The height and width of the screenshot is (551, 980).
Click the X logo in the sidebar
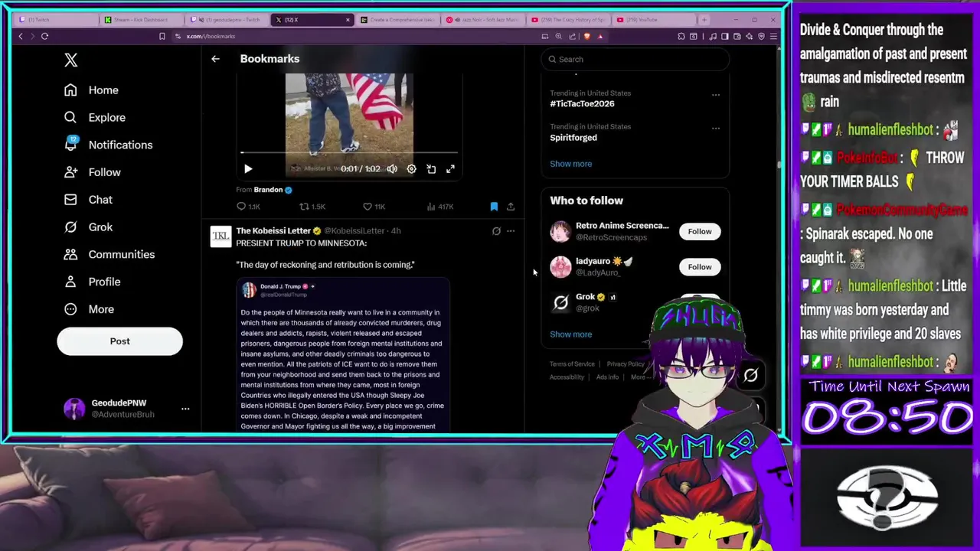pyautogui.click(x=70, y=60)
